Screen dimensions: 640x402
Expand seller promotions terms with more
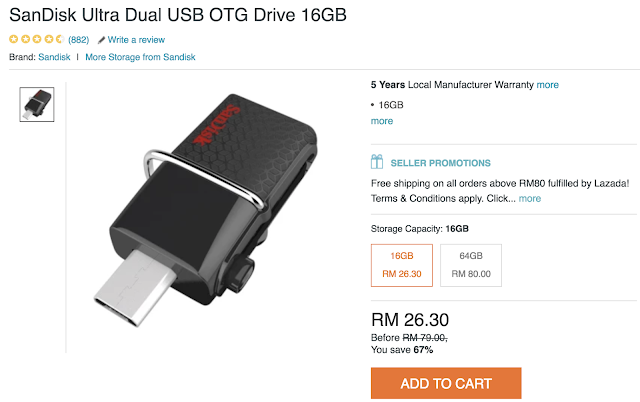(x=530, y=198)
